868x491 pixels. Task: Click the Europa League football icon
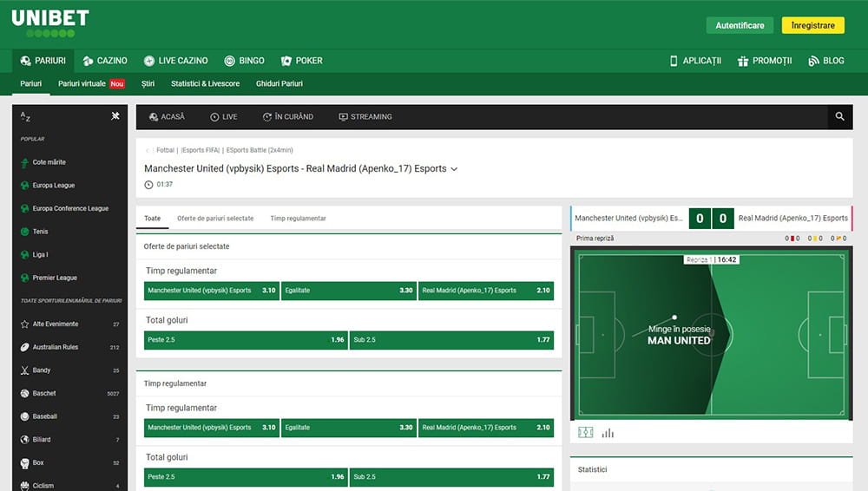coord(24,186)
